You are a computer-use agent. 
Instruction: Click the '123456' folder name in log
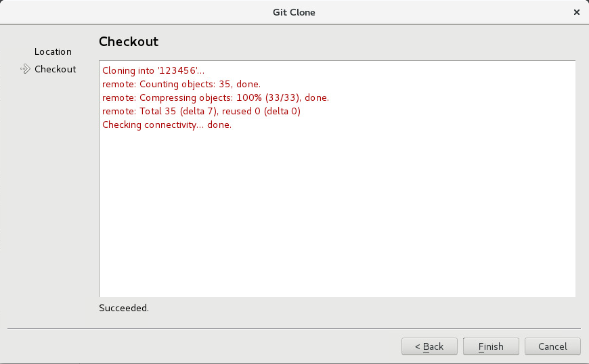point(177,70)
